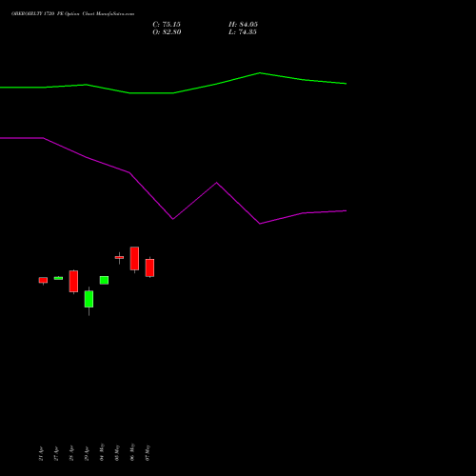Click the purple line's lowest dip

pos(260,224)
